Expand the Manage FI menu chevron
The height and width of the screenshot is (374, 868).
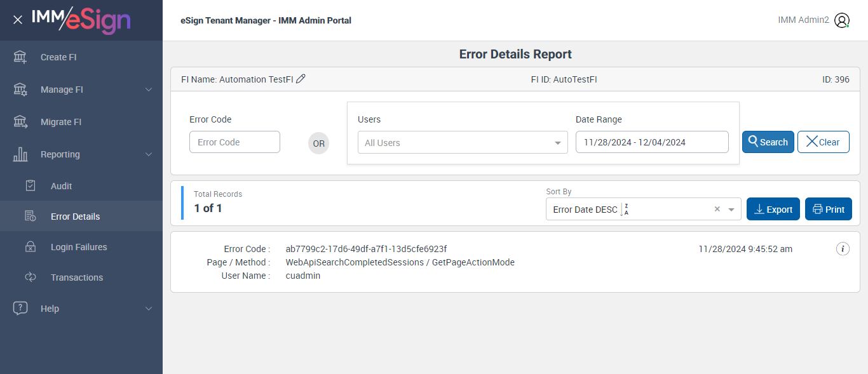tap(149, 90)
